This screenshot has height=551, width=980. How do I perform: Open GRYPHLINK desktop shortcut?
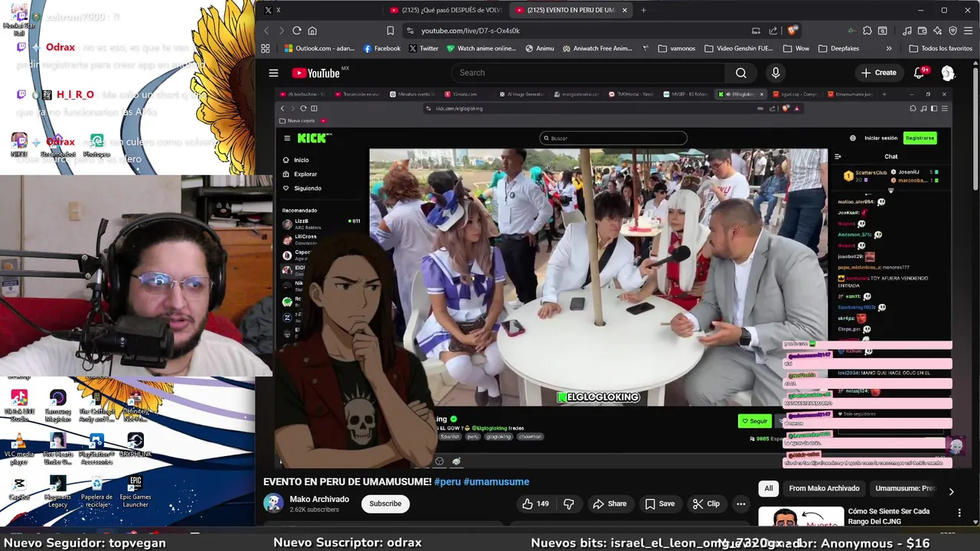pos(136,445)
